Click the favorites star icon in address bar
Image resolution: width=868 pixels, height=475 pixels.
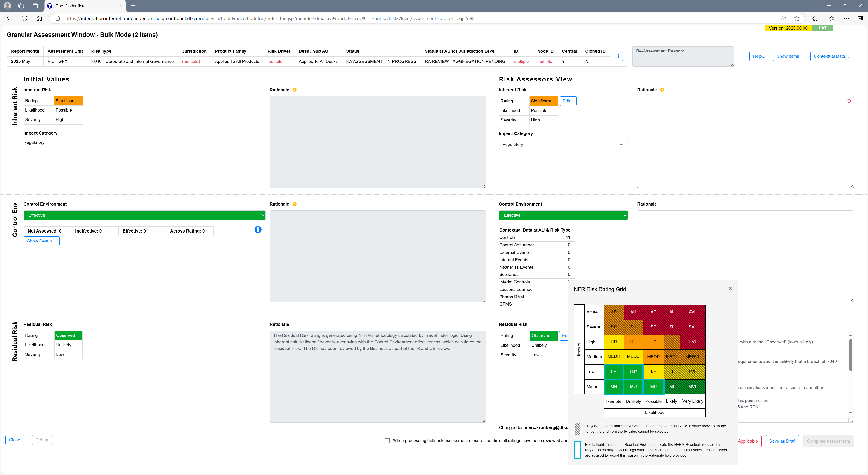pyautogui.click(x=797, y=19)
